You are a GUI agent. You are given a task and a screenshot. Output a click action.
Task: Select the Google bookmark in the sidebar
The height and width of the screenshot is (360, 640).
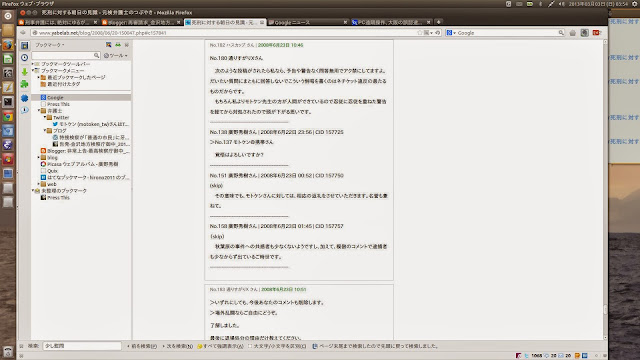tap(81, 98)
